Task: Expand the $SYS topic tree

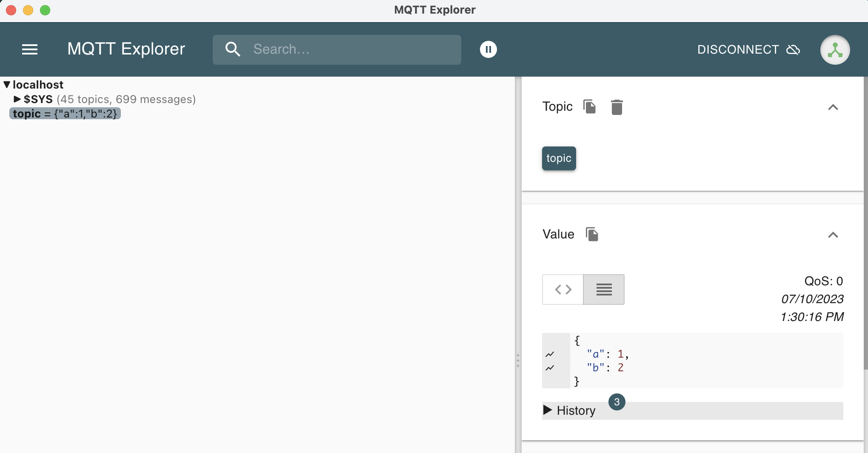Action: click(x=17, y=99)
